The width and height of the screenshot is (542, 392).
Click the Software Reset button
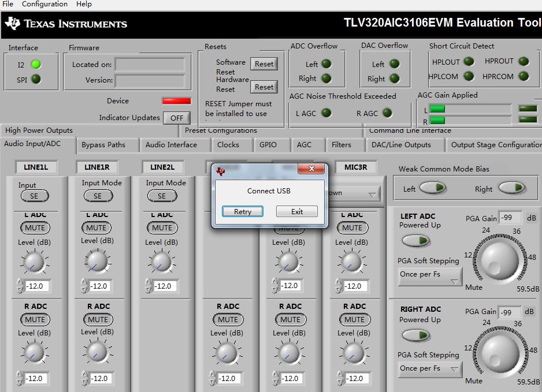click(x=264, y=64)
